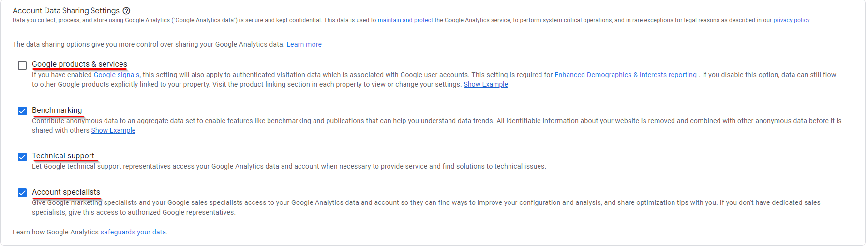
Task: Untick the Account specialists checkbox
Action: click(x=22, y=193)
